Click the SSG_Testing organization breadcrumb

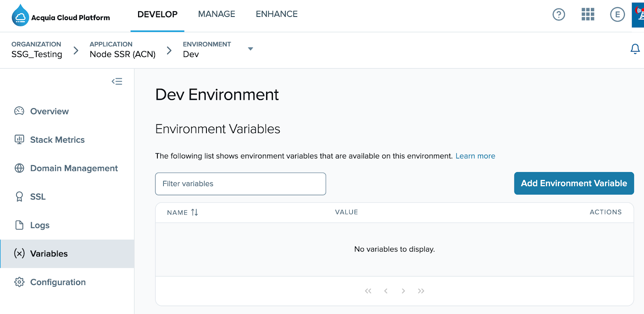tap(37, 49)
